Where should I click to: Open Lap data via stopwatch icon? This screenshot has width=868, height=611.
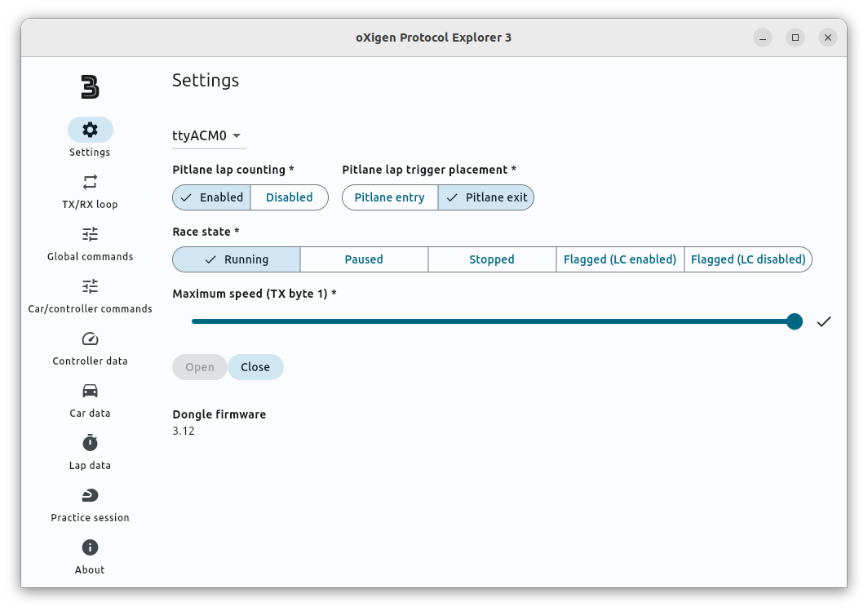tap(90, 443)
